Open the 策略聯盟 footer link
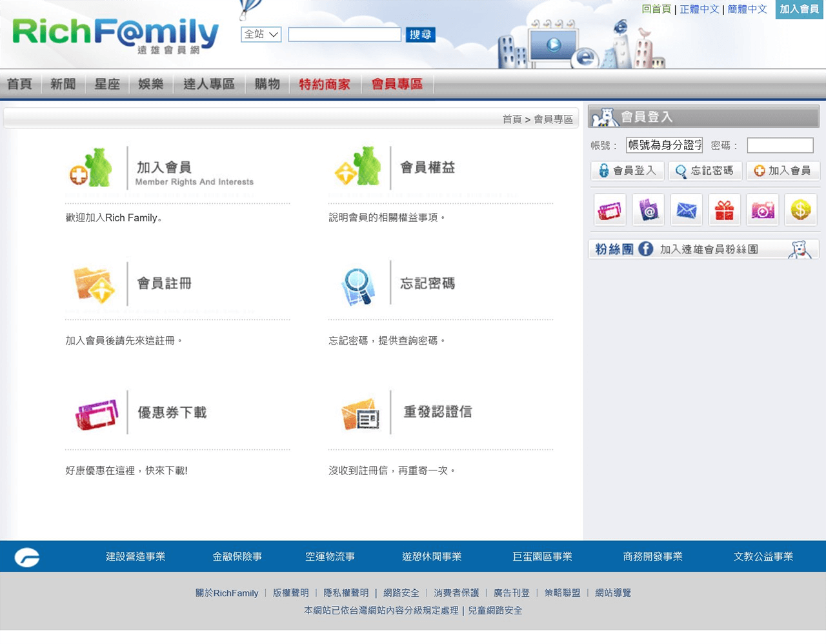Viewport: 826px width, 644px height. coord(562,593)
